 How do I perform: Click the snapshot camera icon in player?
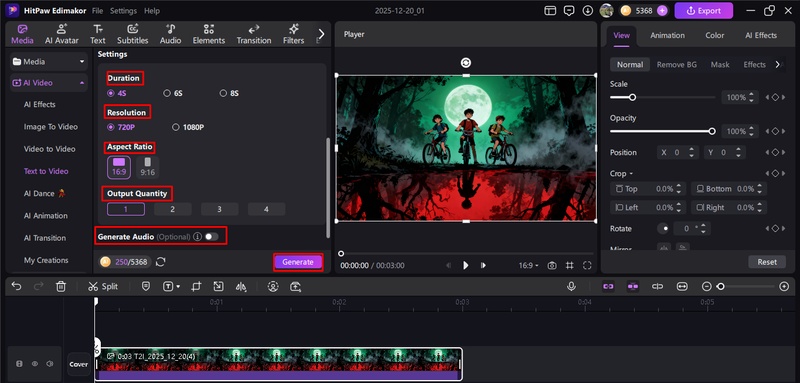tap(552, 266)
